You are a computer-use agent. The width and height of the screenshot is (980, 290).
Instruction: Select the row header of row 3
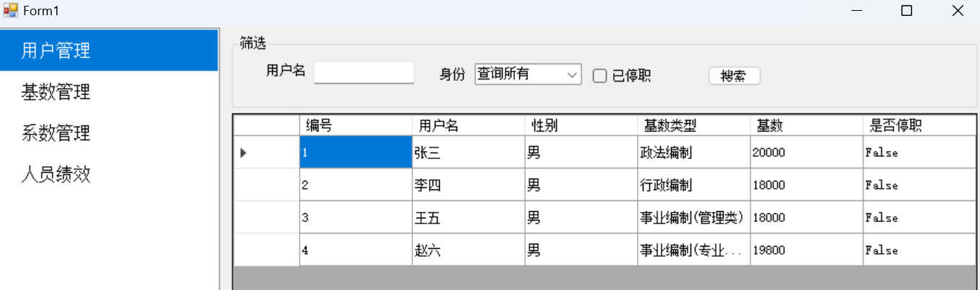pyautogui.click(x=266, y=218)
